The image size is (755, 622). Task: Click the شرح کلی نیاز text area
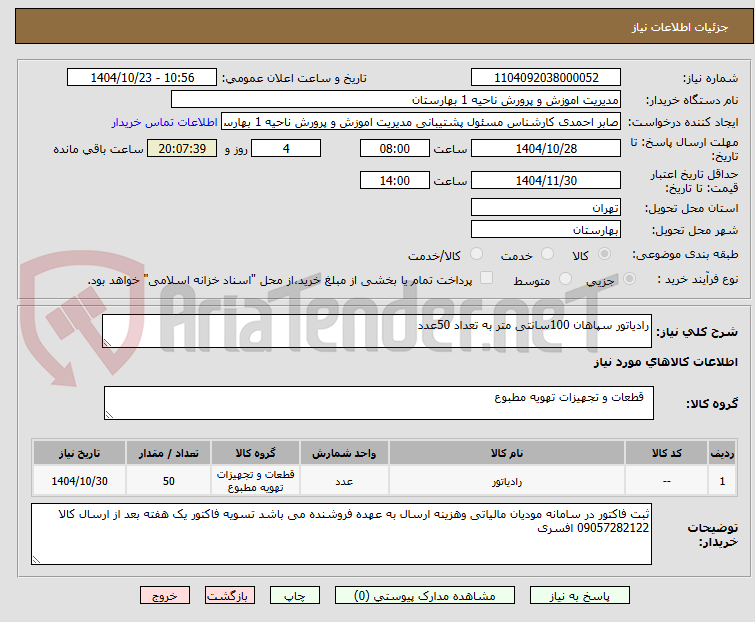(377, 331)
